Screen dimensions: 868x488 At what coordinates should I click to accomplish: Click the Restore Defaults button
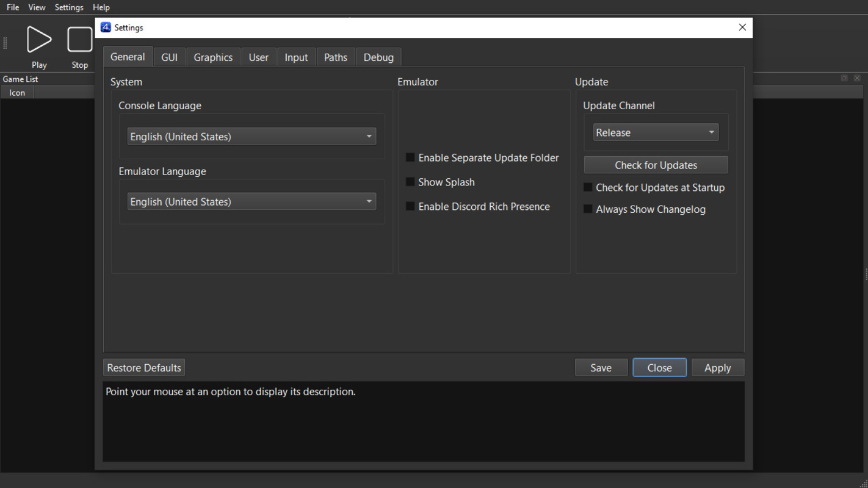(144, 367)
